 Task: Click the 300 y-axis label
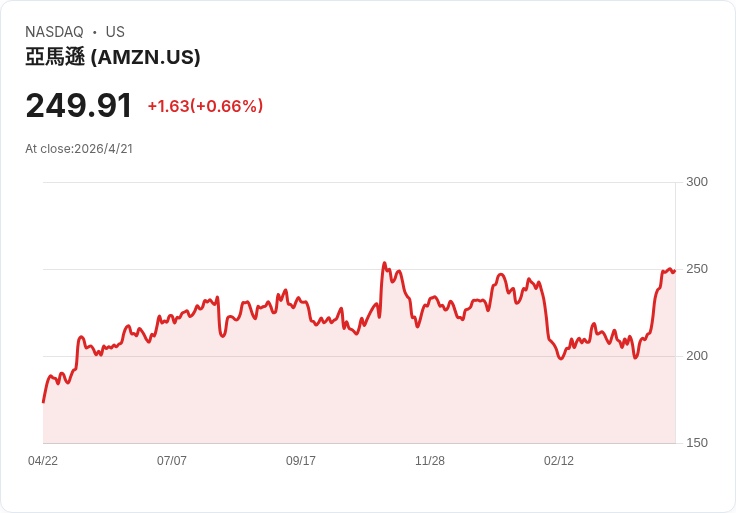pos(697,182)
